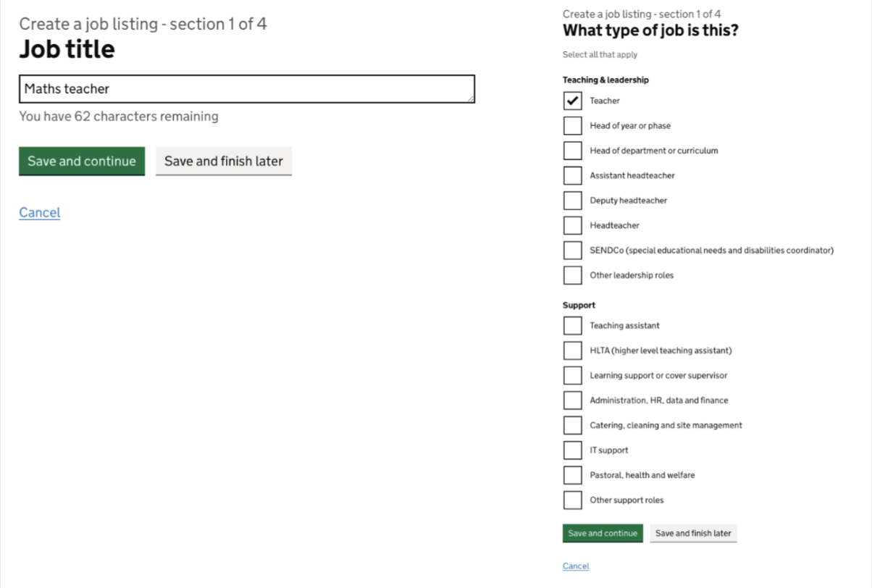Click Save and finish later on job type section
This screenshot has height=588, width=872.
coord(693,533)
